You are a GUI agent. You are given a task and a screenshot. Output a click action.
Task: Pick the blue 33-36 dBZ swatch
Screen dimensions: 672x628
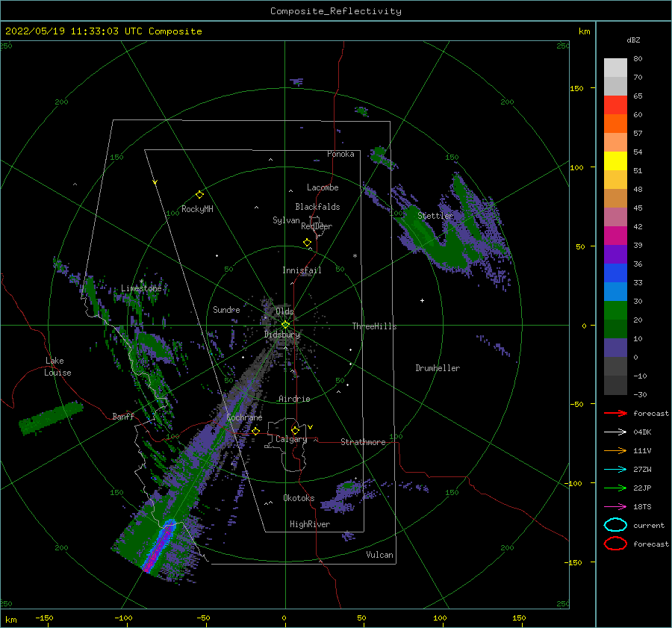(615, 273)
